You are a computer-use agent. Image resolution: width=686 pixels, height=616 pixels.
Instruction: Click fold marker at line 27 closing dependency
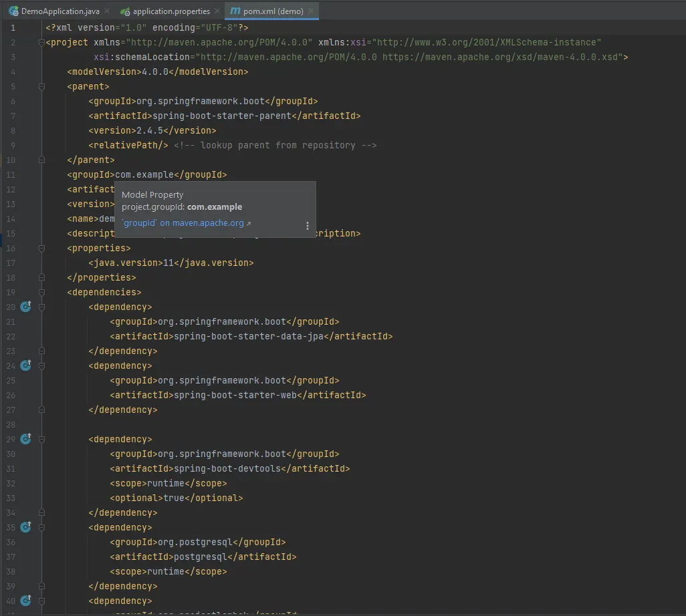[41, 410]
